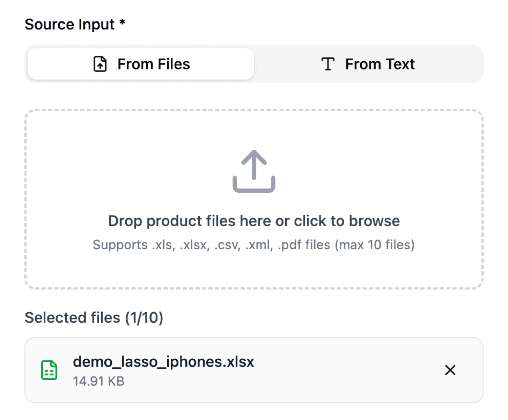Click the Source Input label
The width and height of the screenshot is (508, 420).
tap(75, 24)
